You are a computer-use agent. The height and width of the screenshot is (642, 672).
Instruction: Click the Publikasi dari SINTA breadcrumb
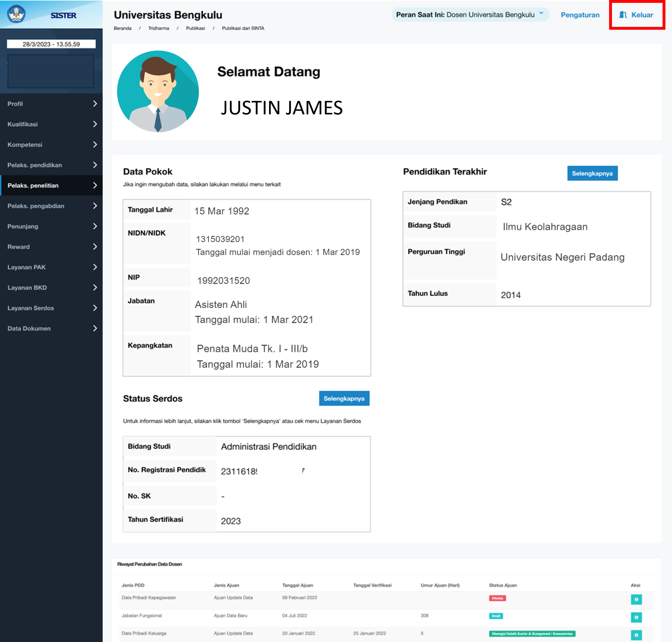[x=243, y=28]
